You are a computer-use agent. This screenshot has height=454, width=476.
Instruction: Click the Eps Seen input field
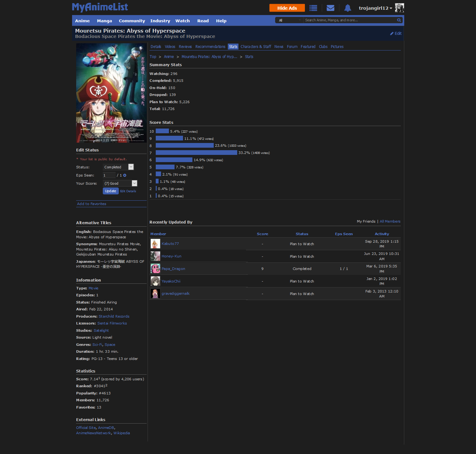pyautogui.click(x=109, y=175)
